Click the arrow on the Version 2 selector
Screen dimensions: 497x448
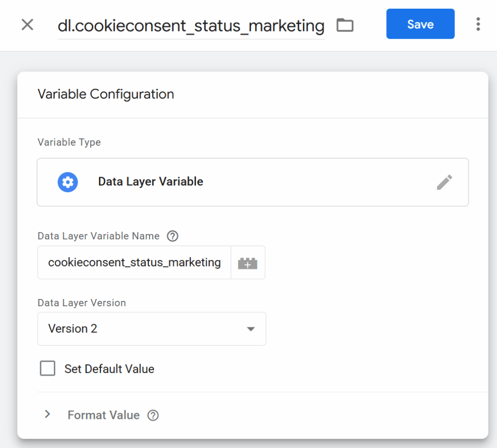tap(250, 329)
